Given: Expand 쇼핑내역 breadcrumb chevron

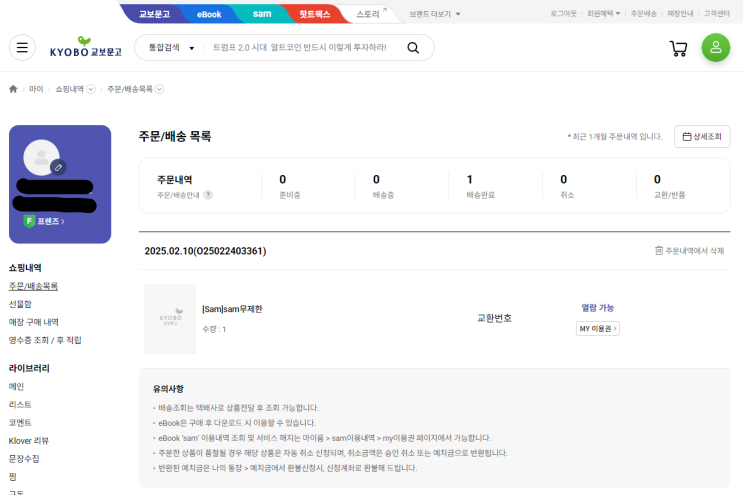Looking at the screenshot, I should point(91,89).
